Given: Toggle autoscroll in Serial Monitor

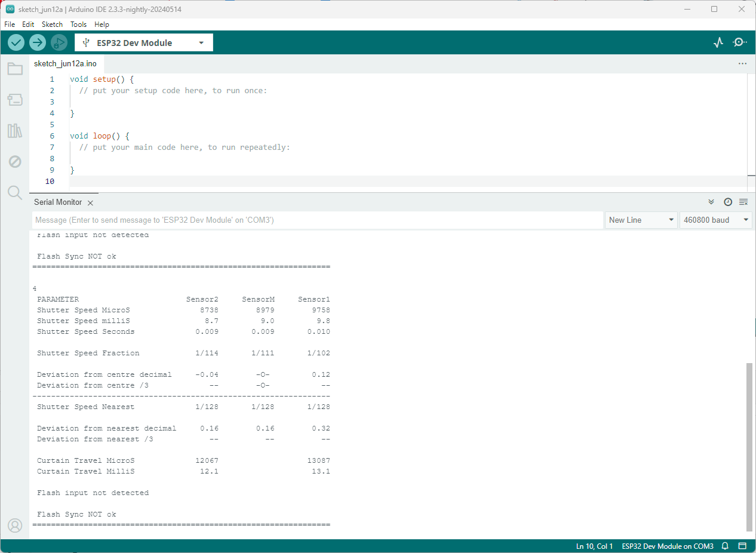Looking at the screenshot, I should (711, 202).
